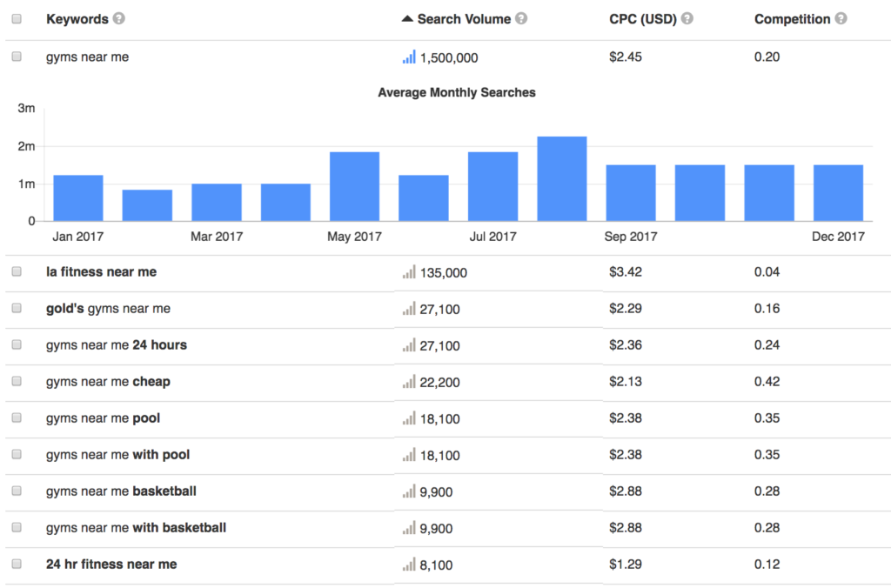The height and width of the screenshot is (588, 891).
Task: Click keyword 'la fitness near me'
Action: pos(101,271)
